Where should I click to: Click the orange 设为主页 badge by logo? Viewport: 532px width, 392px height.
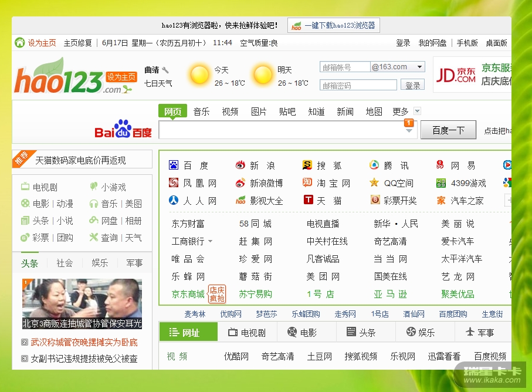[121, 77]
